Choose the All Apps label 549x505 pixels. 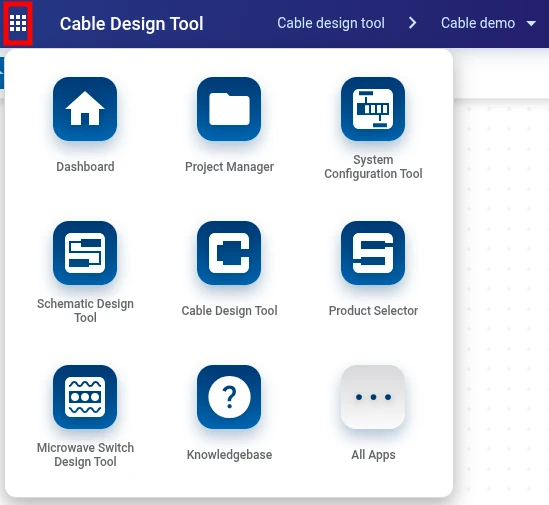[x=373, y=455]
